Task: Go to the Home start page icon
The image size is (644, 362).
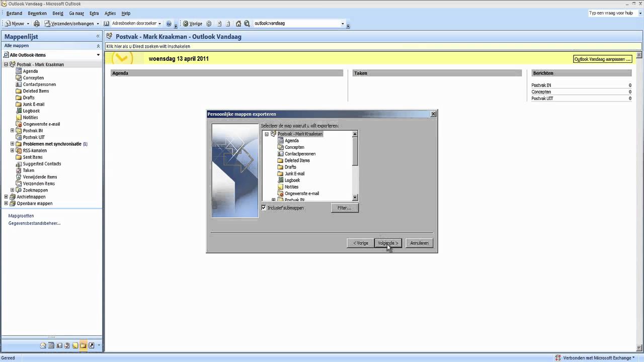Action: coord(238,24)
